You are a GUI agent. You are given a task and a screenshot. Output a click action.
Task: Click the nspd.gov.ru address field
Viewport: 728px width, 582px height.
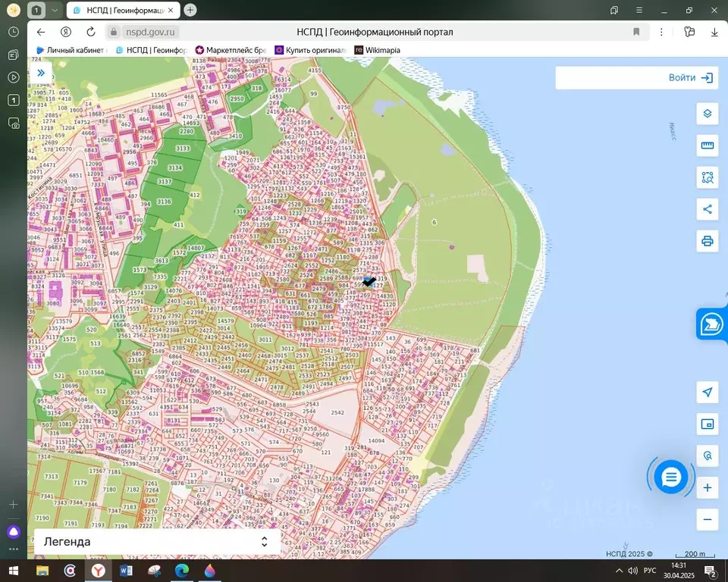(x=150, y=32)
